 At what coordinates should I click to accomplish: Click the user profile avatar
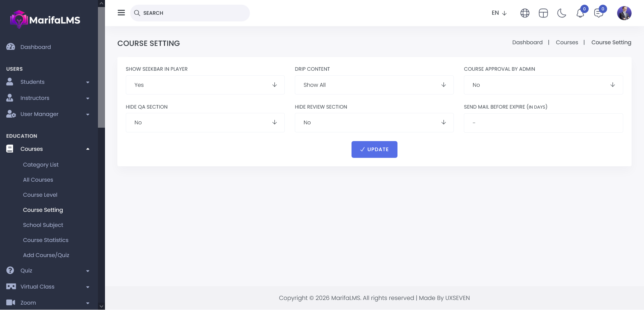[624, 13]
